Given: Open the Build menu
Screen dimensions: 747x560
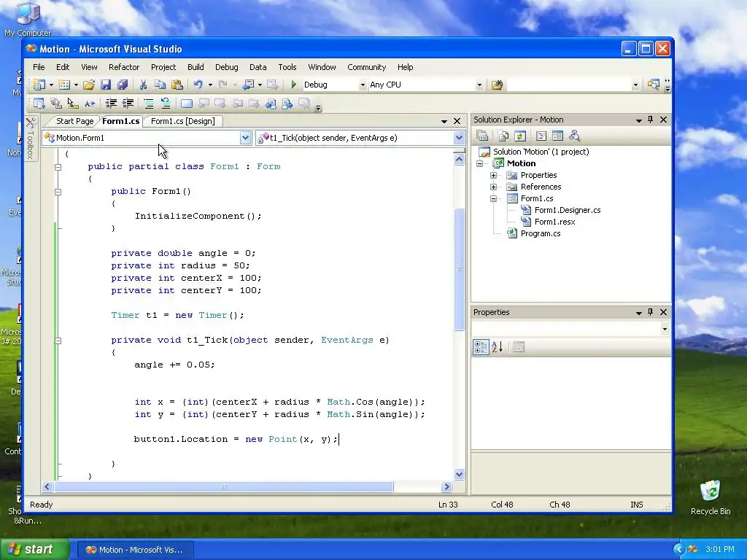Looking at the screenshot, I should click(196, 67).
